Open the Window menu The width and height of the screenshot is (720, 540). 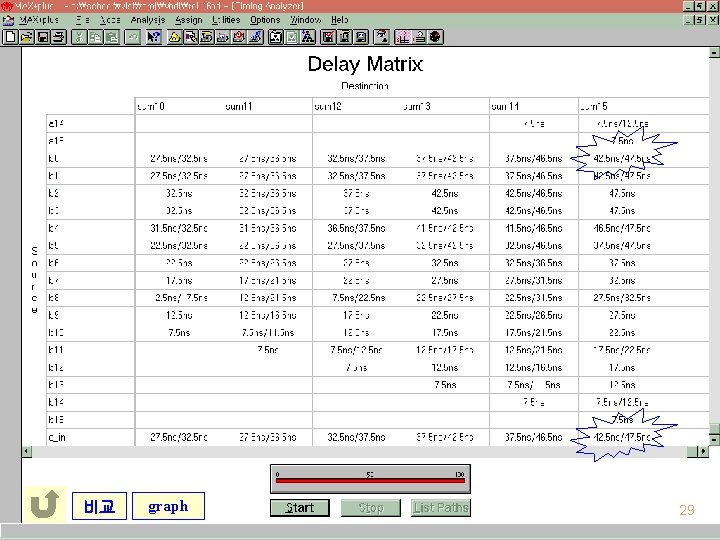point(305,20)
